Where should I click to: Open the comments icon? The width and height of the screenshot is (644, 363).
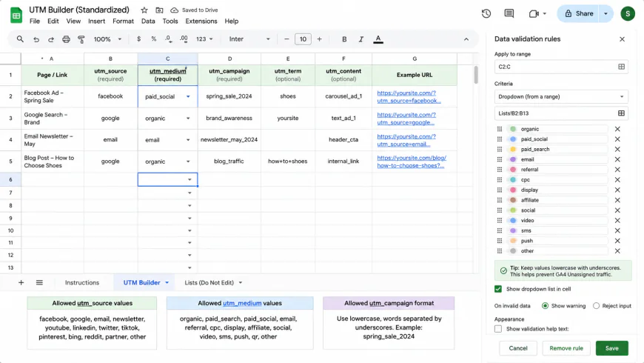click(509, 13)
